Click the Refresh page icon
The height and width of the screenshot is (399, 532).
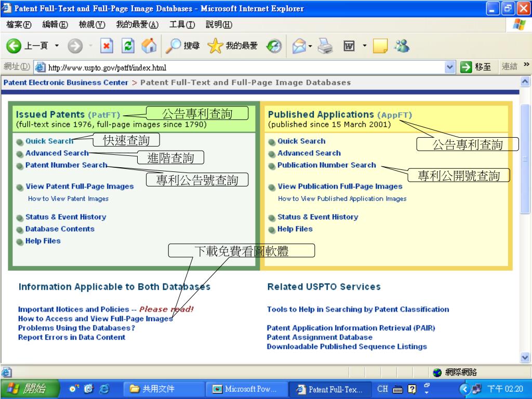pos(128,46)
